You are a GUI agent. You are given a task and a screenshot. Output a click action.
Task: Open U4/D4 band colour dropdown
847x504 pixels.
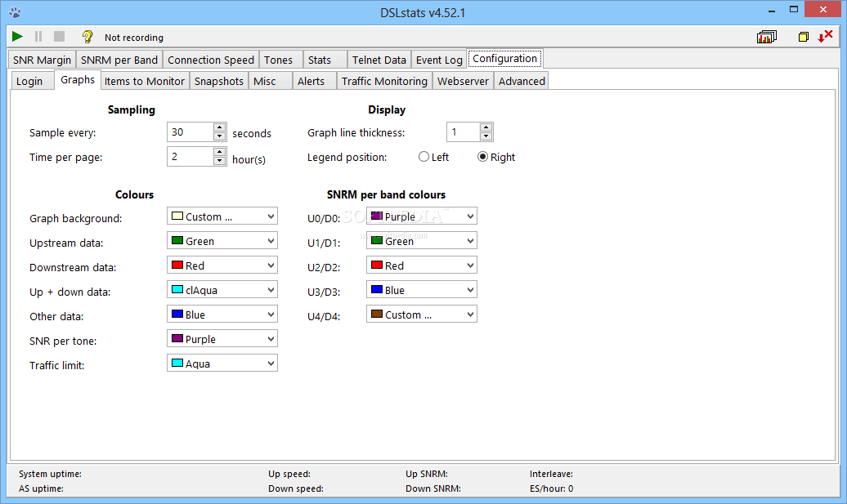click(x=421, y=314)
